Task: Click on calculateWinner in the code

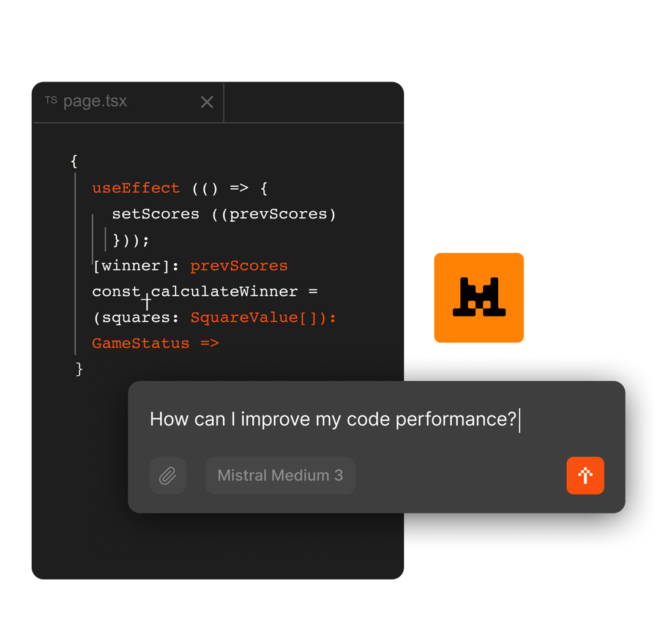Action: coord(224,291)
